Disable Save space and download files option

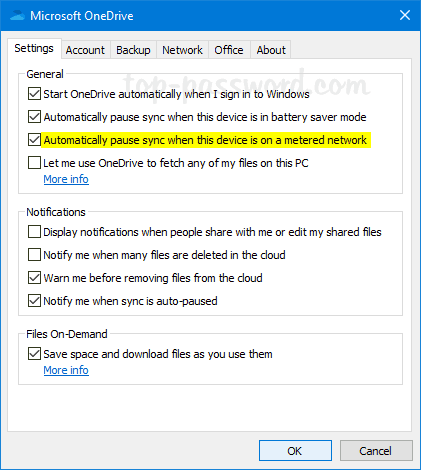[x=35, y=354]
